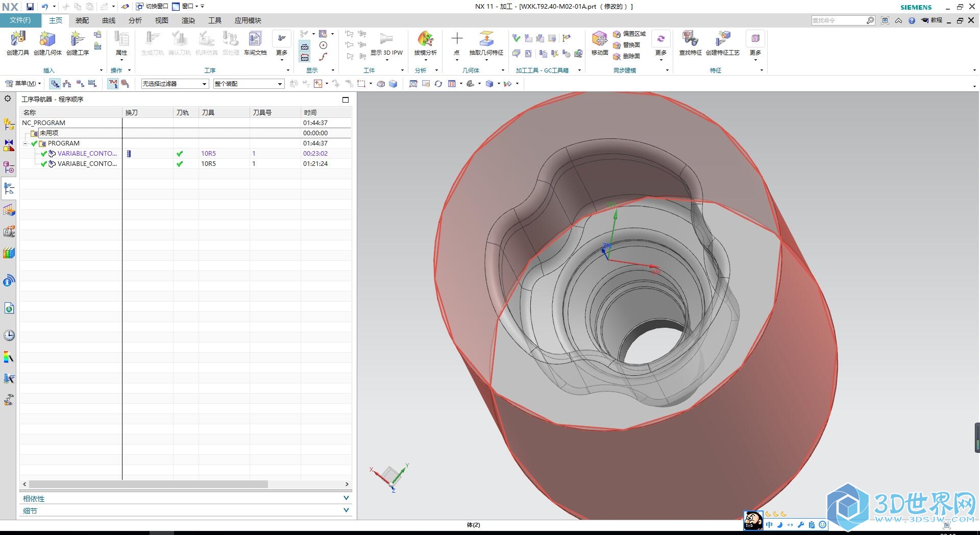Open More (更多) in Operation group

(x=282, y=45)
